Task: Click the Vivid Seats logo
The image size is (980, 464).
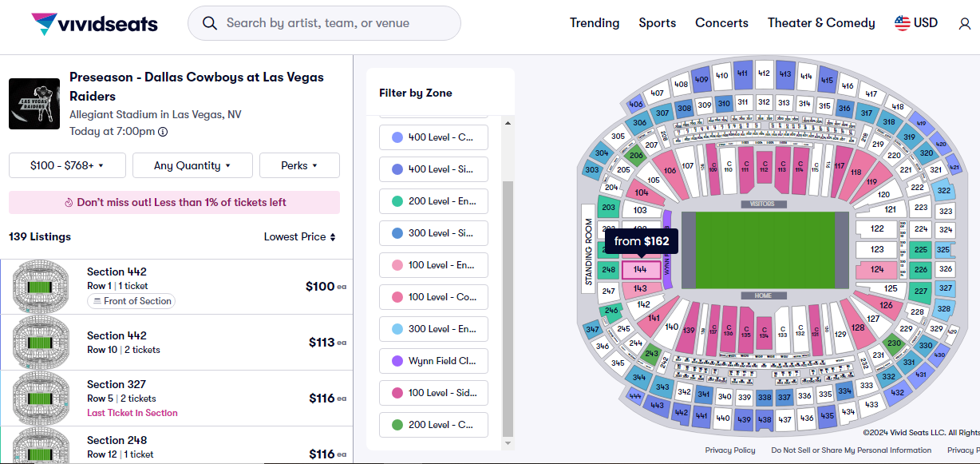Action: pyautogui.click(x=94, y=23)
